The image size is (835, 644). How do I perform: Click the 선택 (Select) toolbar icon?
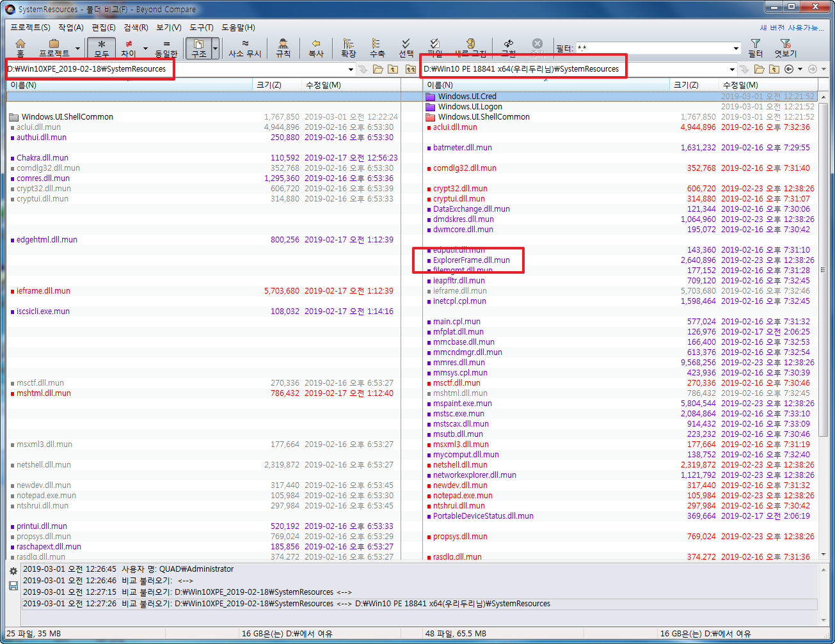tap(406, 48)
